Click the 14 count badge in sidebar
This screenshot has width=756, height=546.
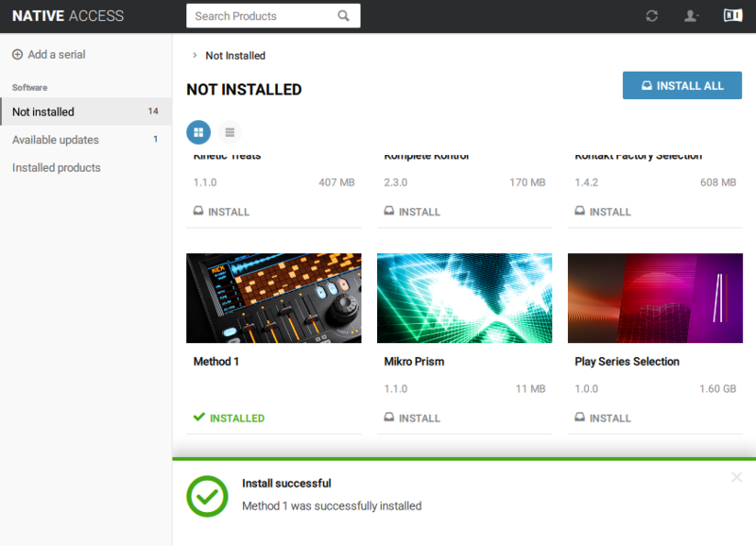tap(153, 111)
